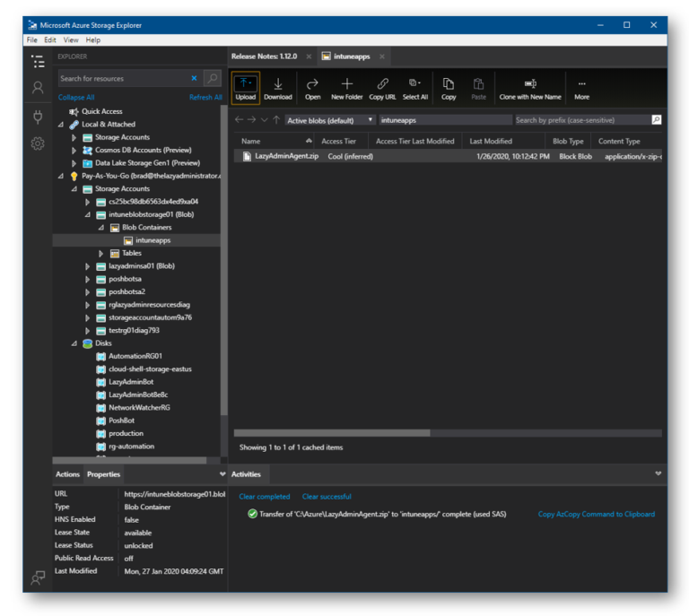
Task: Click the Quick Access tree icon
Action: point(74,111)
